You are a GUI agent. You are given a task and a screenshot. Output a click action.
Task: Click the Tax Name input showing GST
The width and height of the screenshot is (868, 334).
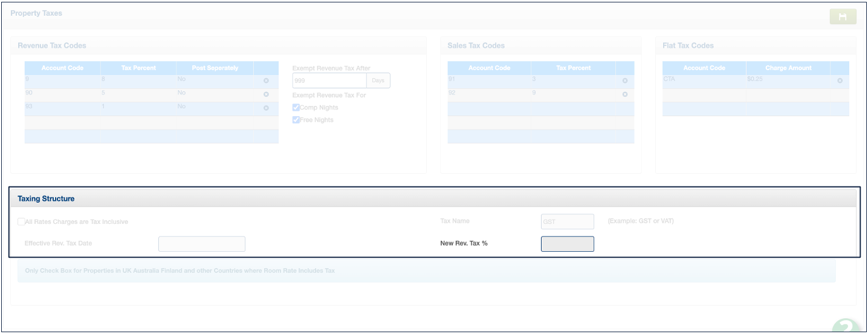567,221
